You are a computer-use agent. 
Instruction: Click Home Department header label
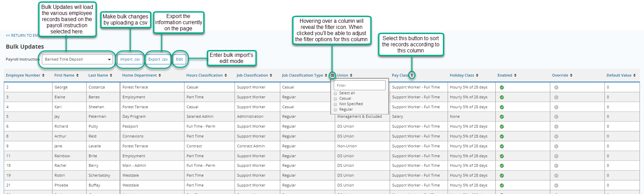coord(139,76)
